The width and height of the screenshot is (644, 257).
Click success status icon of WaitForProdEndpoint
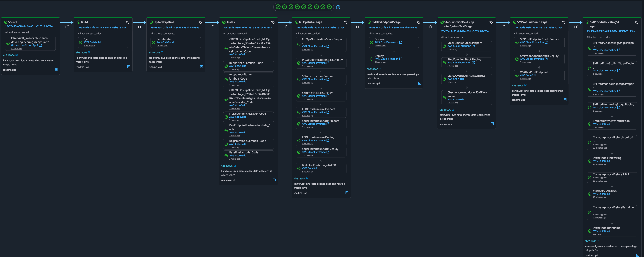(x=517, y=75)
